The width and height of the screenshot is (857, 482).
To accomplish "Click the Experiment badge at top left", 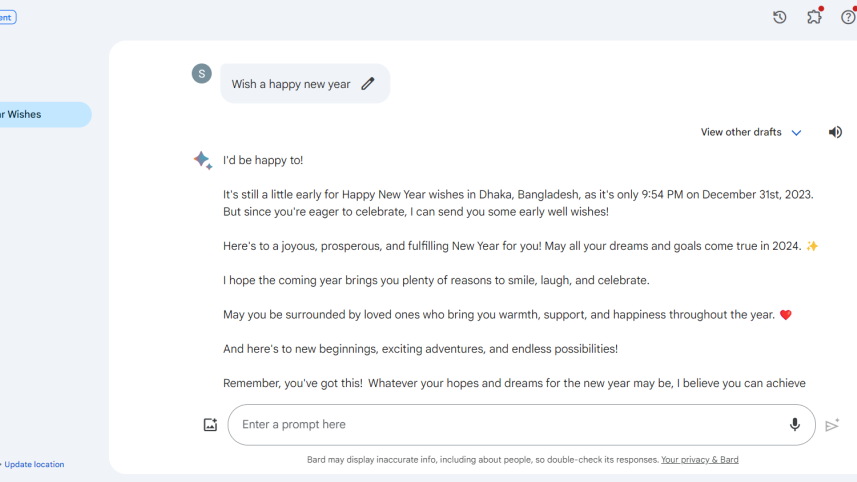I will pyautogui.click(x=7, y=17).
